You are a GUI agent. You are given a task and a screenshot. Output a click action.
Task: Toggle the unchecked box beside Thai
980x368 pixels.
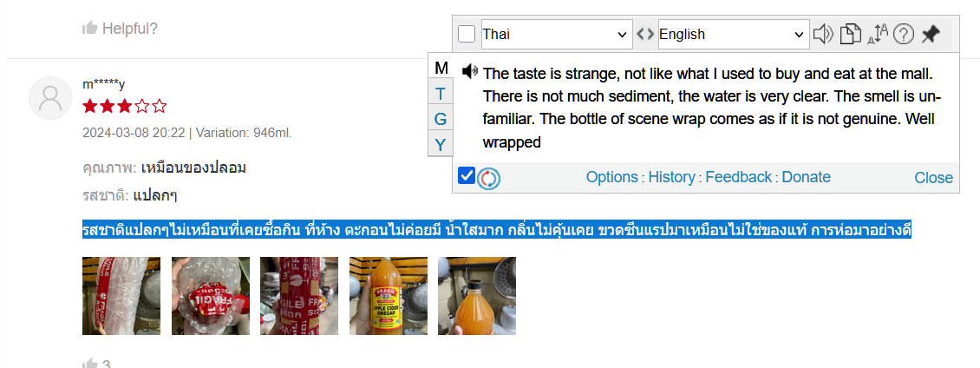tap(467, 34)
